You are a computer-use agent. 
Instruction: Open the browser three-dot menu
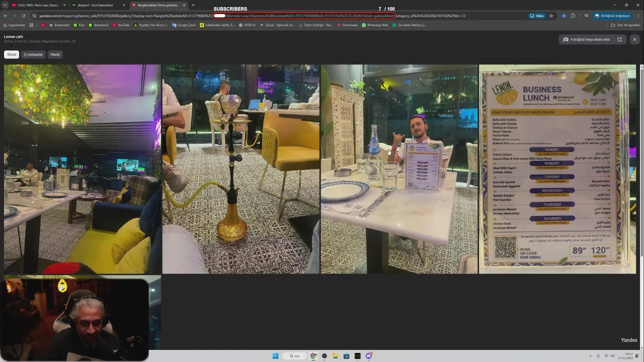pyautogui.click(x=637, y=16)
